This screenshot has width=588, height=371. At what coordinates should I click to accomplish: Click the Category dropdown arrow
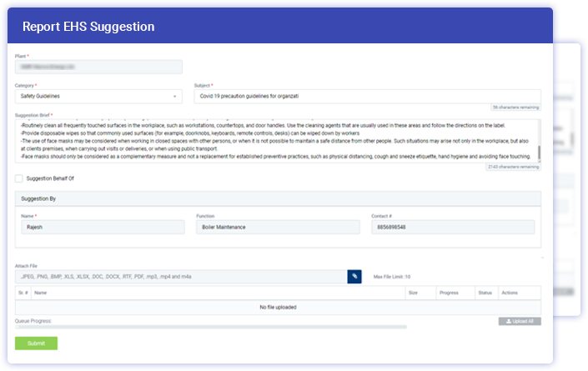[175, 96]
